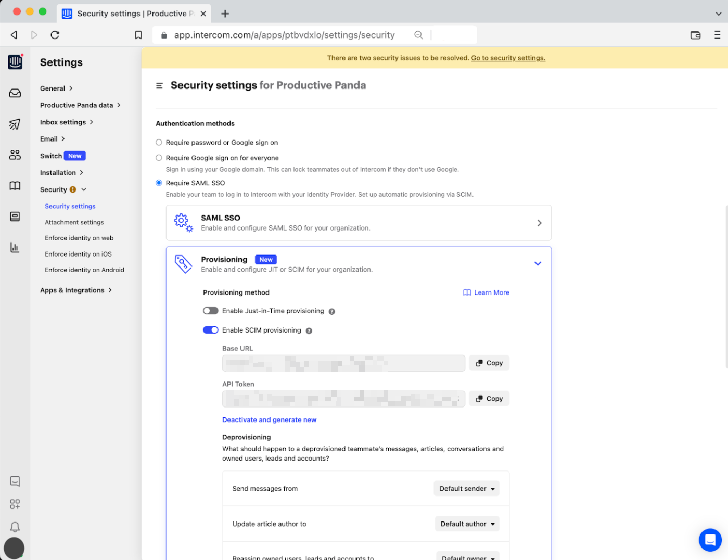Open Enforce identity on iOS
Viewport: 728px width, 560px height.
click(78, 254)
